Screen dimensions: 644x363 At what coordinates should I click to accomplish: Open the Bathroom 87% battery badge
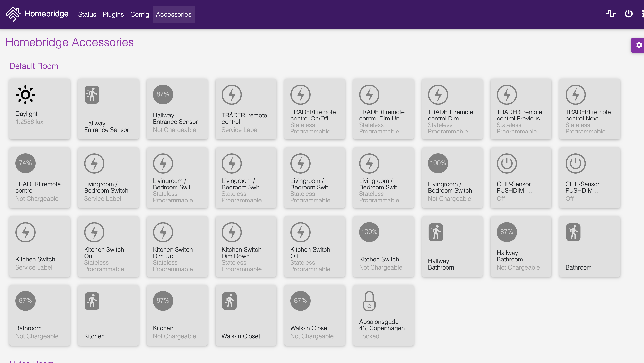[25, 301]
